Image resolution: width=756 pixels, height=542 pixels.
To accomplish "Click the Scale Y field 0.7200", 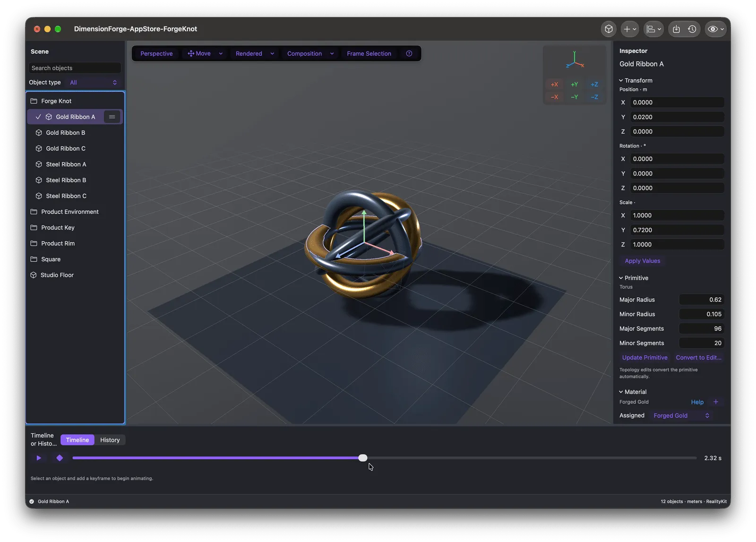I will [677, 230].
